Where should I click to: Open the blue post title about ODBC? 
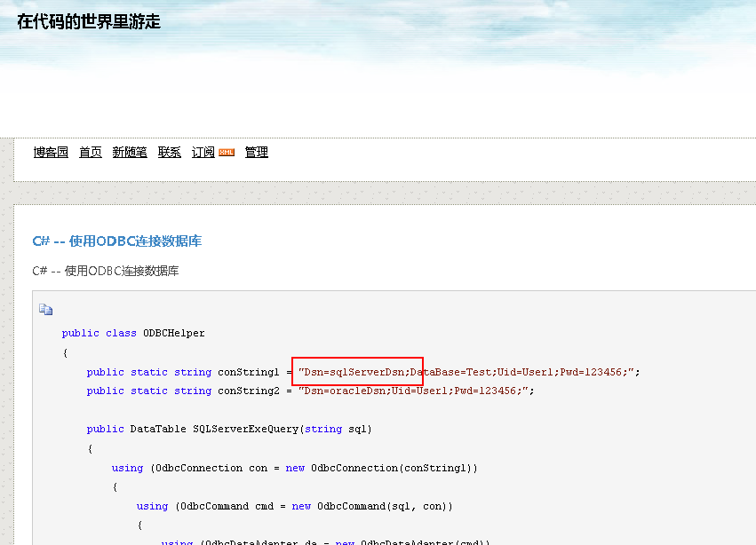click(x=117, y=241)
